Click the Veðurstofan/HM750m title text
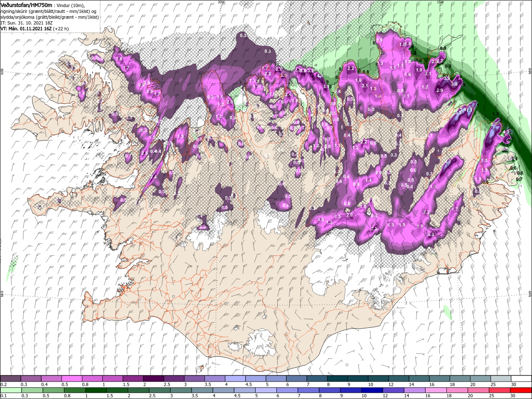 (27, 5)
